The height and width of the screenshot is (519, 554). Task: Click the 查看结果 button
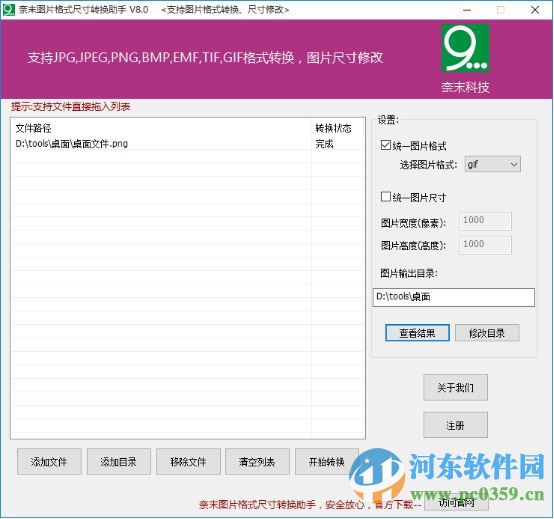[x=417, y=333]
